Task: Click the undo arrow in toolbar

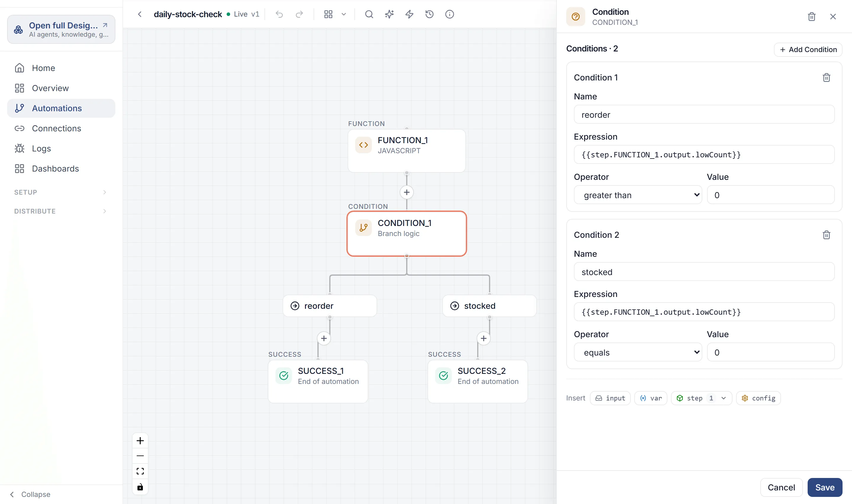Action: (279, 14)
